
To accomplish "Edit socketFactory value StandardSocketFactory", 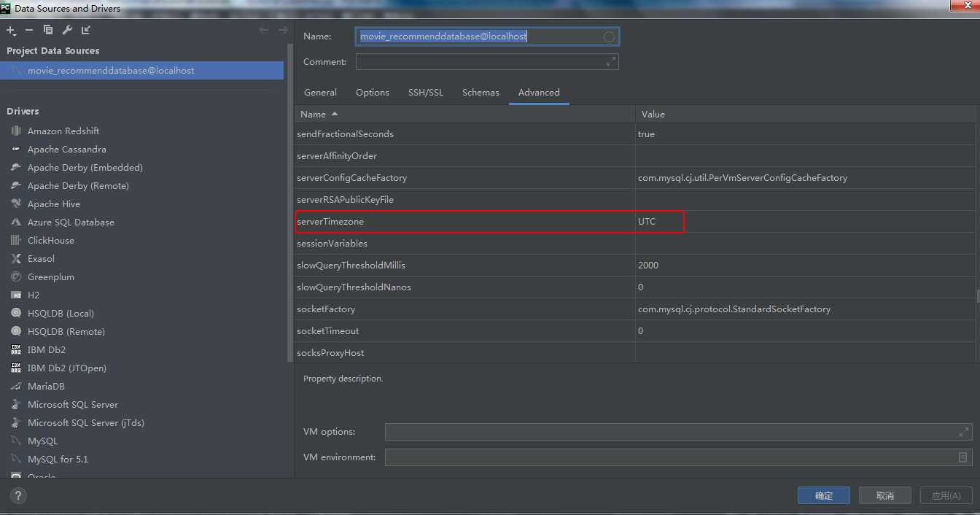I will (805, 309).
